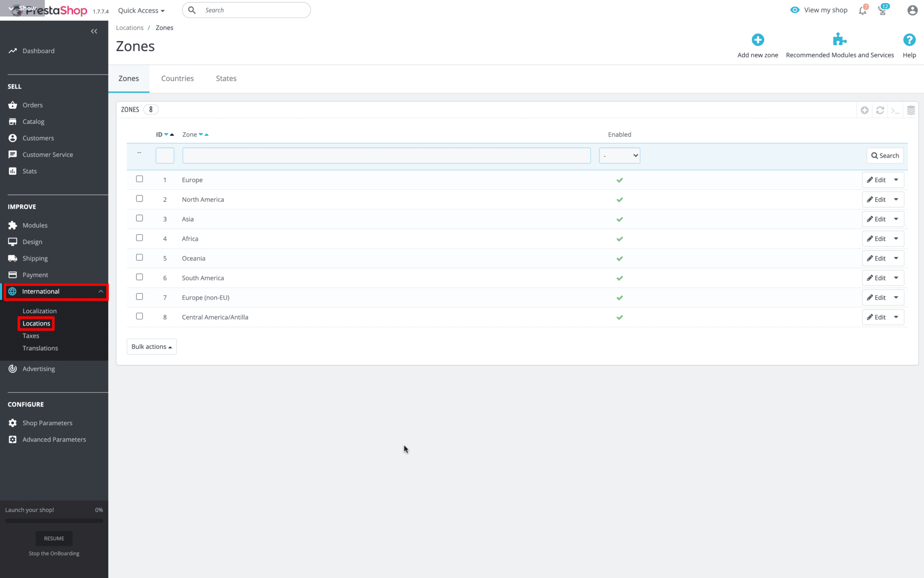Click the add new plus icon in zones panel

point(864,110)
